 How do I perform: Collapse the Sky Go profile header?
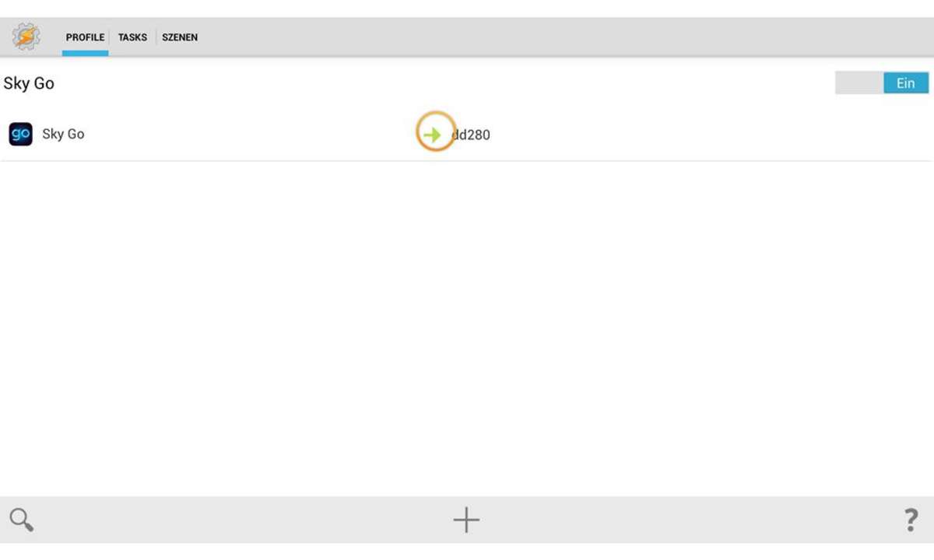click(29, 83)
